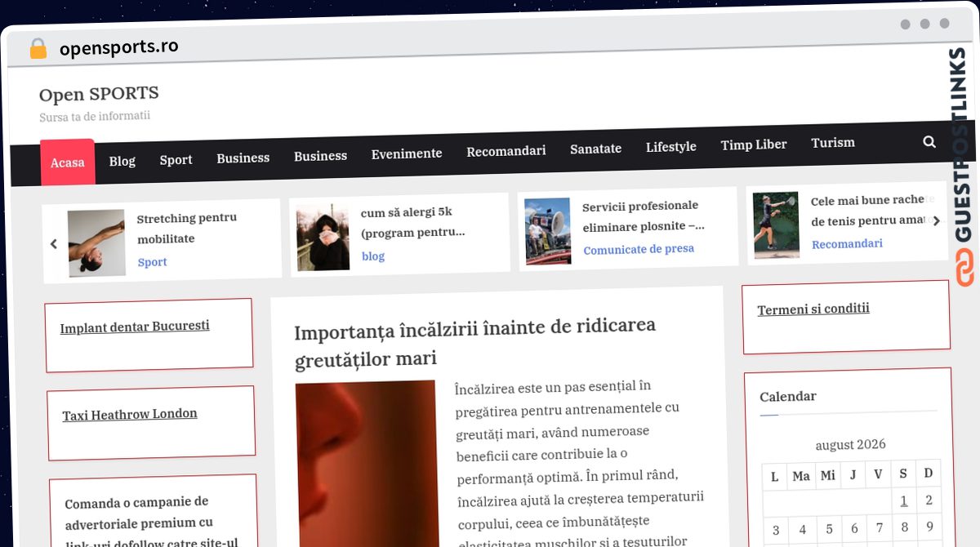Click Recomandari category under tennis post
The width and height of the screenshot is (980, 547).
(x=847, y=243)
